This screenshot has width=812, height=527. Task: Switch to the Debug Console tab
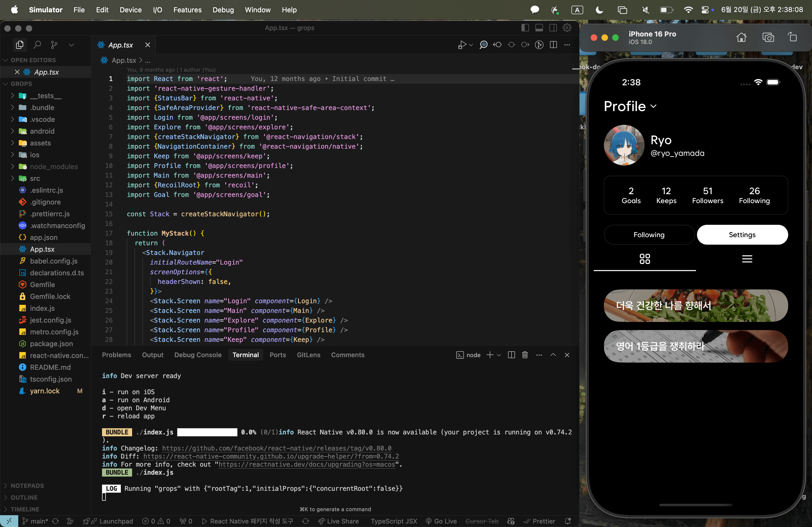198,355
